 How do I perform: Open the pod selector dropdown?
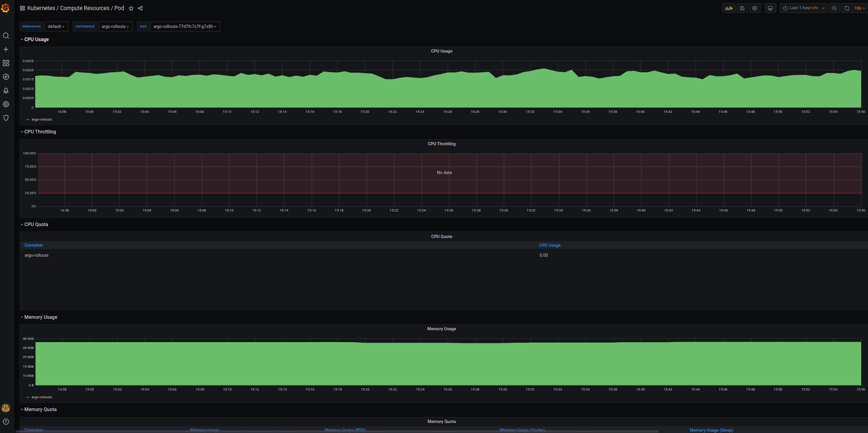point(185,26)
